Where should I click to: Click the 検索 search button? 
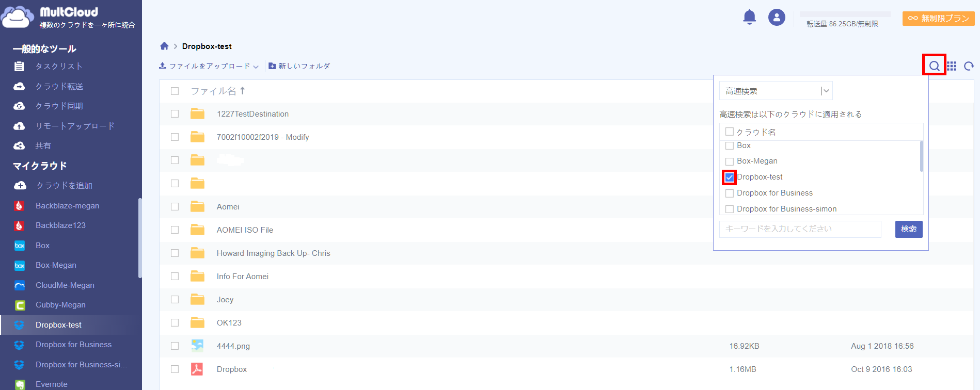click(x=909, y=229)
